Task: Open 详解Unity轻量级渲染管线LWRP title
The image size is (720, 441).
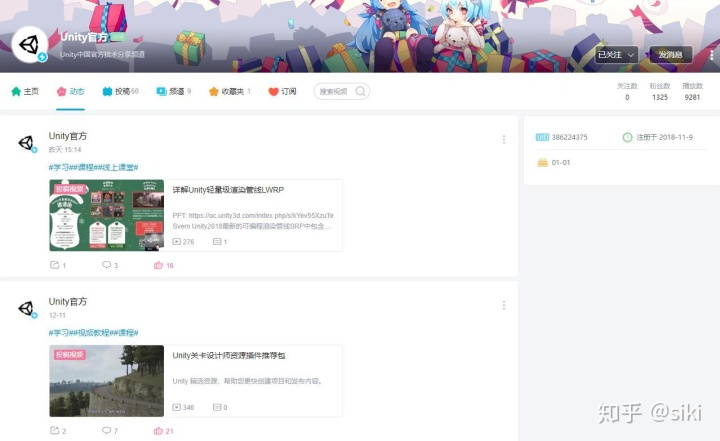Action: point(228,190)
